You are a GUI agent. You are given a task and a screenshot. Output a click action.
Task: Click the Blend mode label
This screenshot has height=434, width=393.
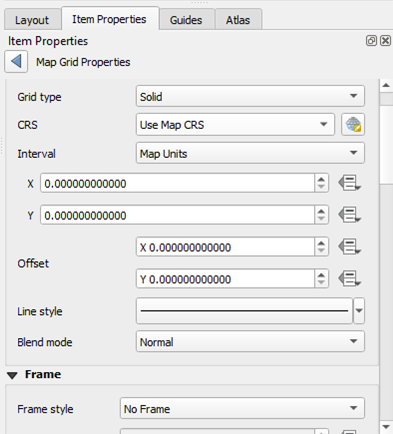(45, 342)
